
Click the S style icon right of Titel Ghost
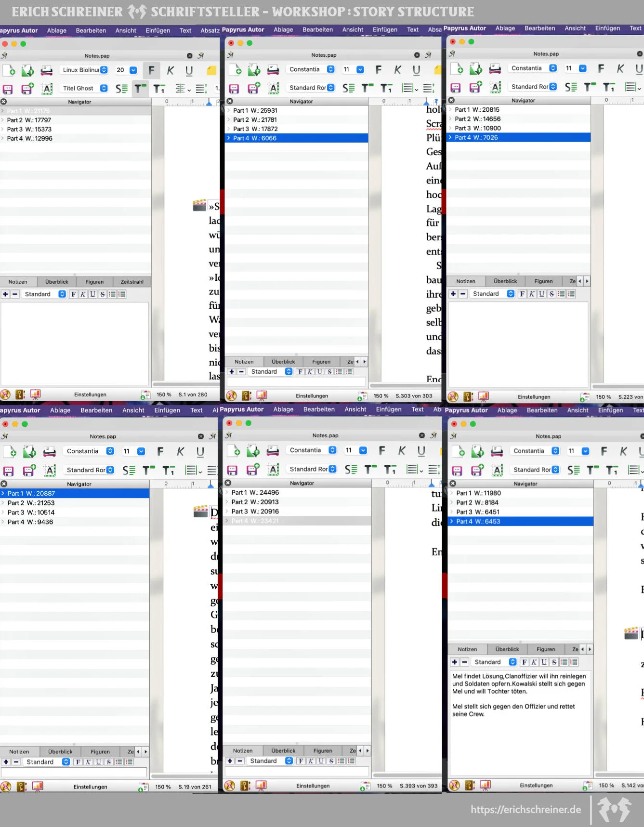[x=121, y=89]
